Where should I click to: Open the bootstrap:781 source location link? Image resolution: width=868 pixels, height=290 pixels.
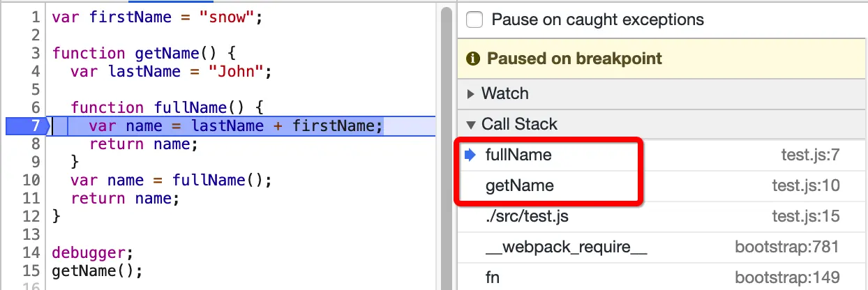click(786, 247)
